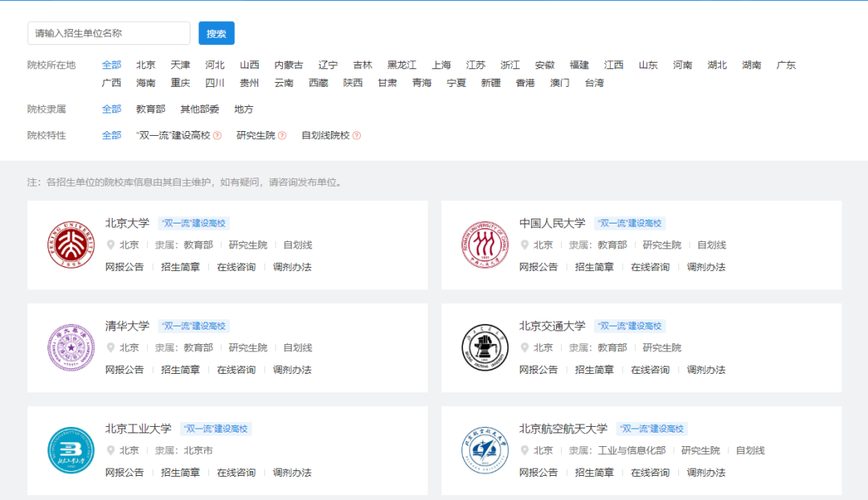Image resolution: width=868 pixels, height=500 pixels.
Task: Click 隶属：工业与信息化部 text on 北京航空航天大学 card
Action: (617, 450)
